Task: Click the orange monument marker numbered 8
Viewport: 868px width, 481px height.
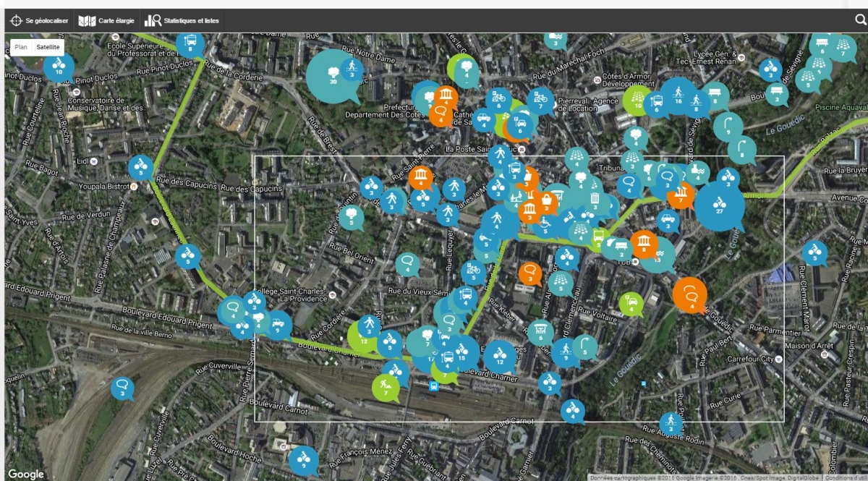Action: 643,244
